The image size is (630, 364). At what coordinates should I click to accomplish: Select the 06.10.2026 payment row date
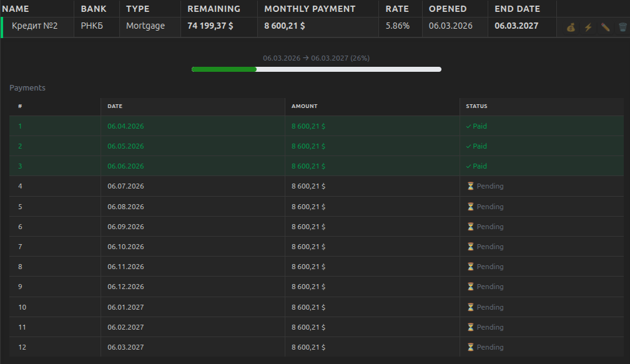coord(126,247)
